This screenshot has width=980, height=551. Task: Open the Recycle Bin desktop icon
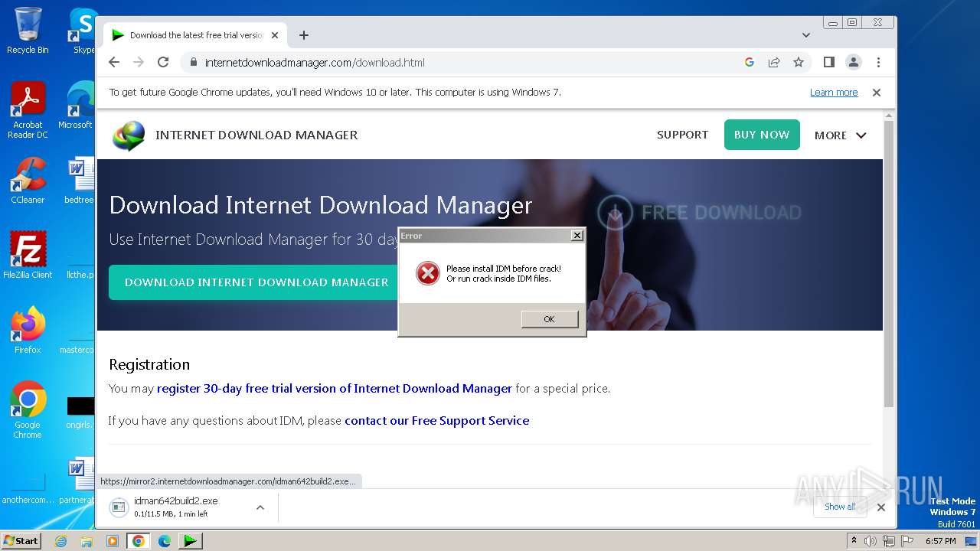28,31
